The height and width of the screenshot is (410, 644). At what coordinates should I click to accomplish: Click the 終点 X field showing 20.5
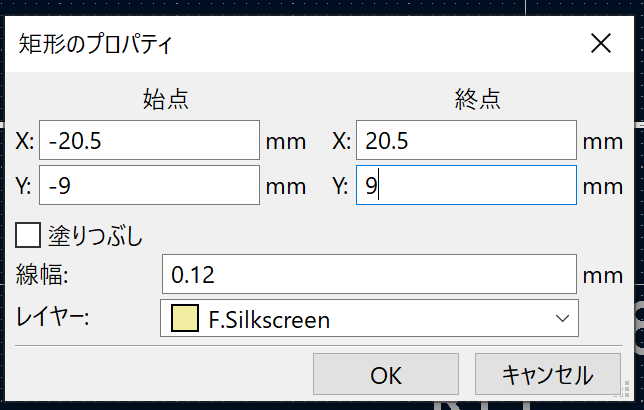click(x=465, y=141)
